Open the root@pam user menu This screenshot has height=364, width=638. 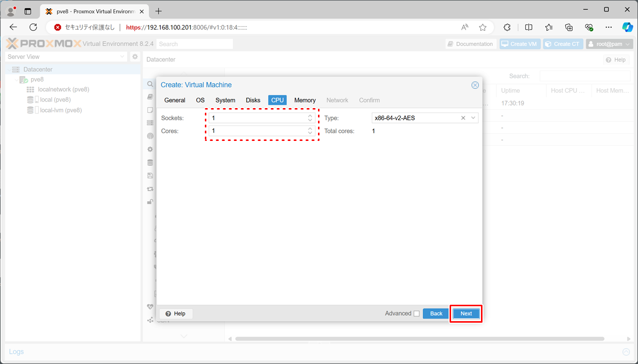click(x=609, y=44)
